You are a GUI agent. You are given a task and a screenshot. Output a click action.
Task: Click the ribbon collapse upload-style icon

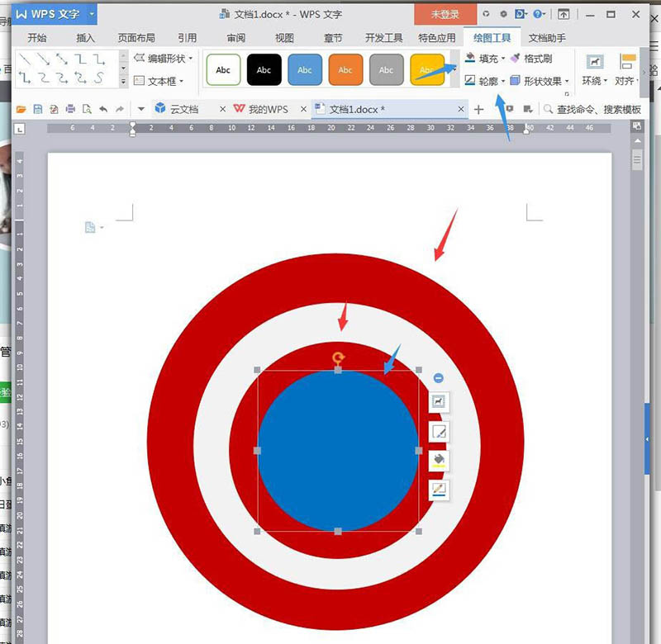[564, 14]
